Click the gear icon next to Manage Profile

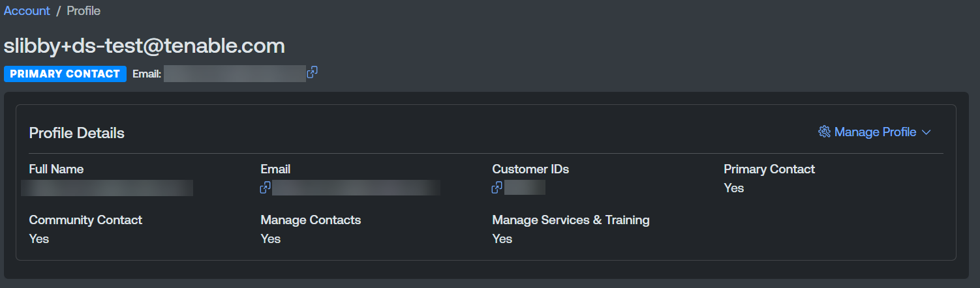824,132
